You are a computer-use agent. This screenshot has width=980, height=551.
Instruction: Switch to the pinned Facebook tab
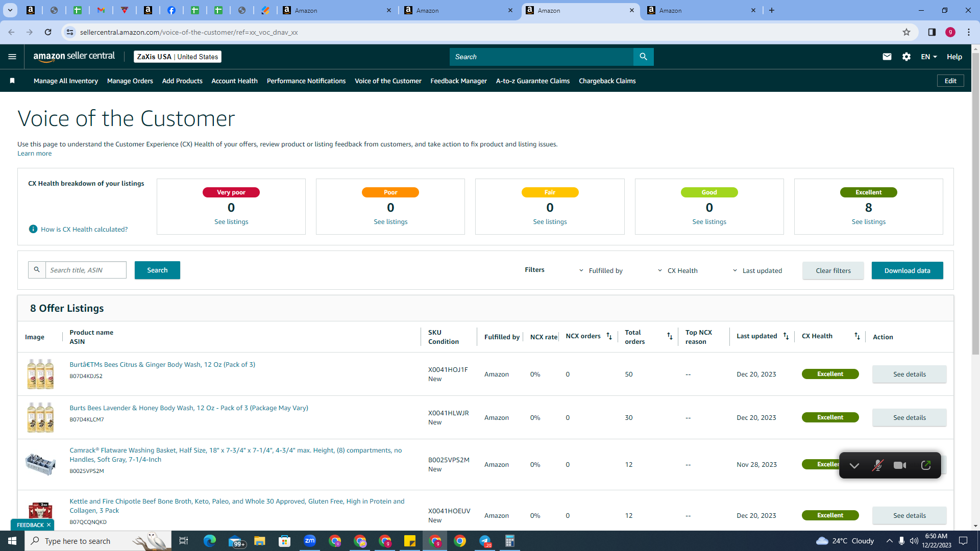coord(171,10)
